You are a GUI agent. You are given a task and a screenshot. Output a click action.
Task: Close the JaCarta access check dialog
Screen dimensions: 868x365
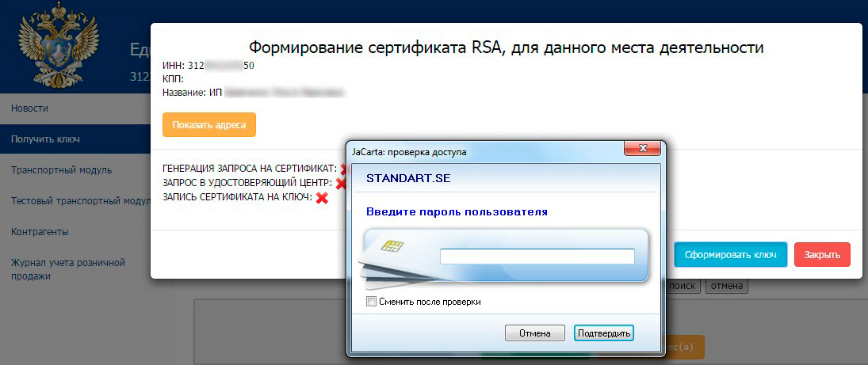(x=643, y=148)
